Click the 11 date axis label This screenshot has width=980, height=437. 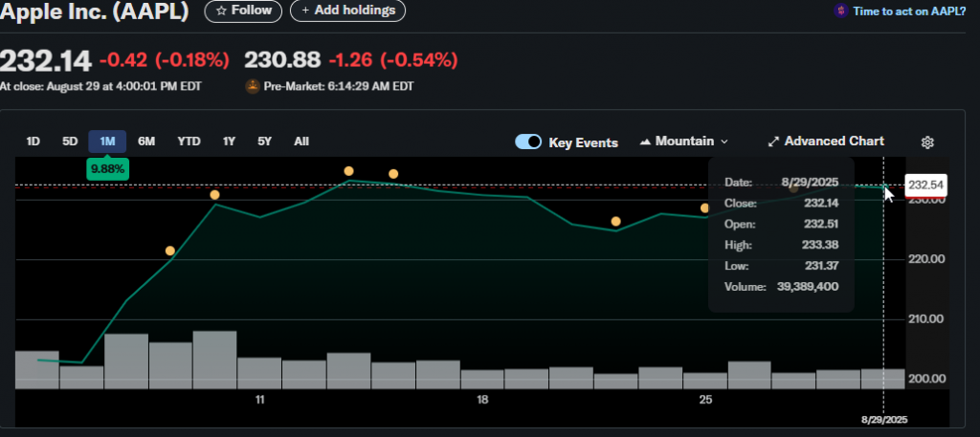point(260,400)
